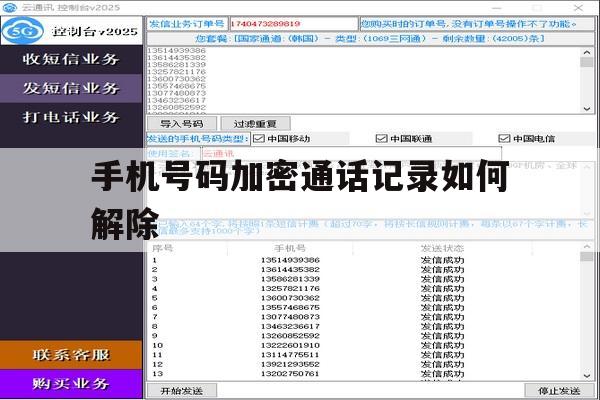
Task: Click the order number input field
Action: point(293,24)
